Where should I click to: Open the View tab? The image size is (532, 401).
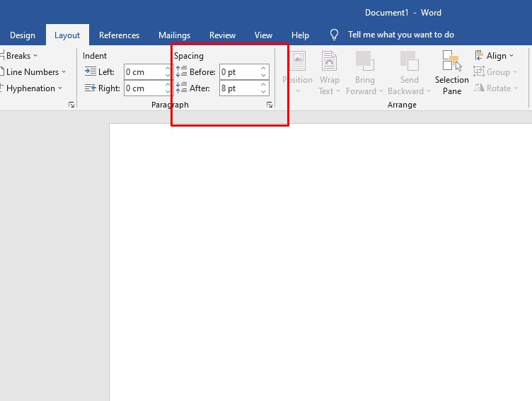(x=263, y=35)
